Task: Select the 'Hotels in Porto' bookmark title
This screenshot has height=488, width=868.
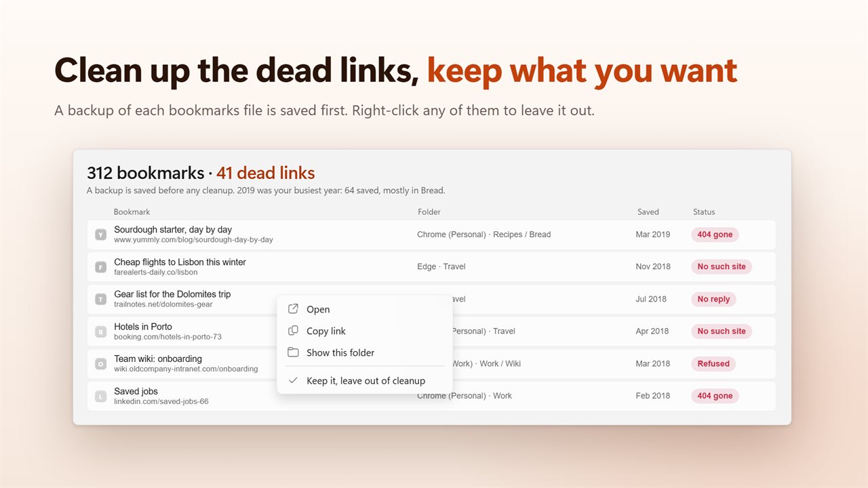Action: click(143, 327)
